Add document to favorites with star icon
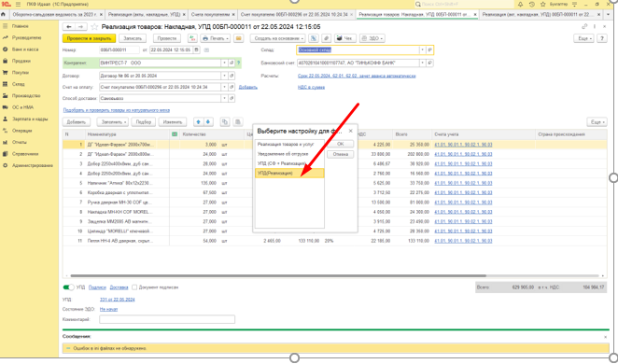The image size is (618, 364). click(94, 27)
